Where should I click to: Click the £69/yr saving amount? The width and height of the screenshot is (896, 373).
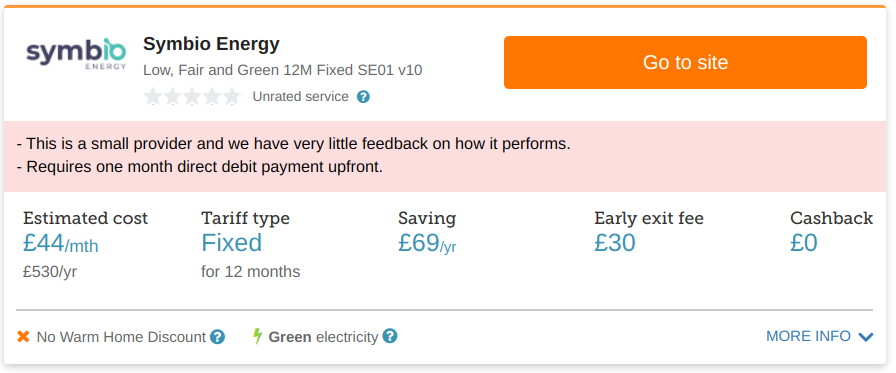click(427, 244)
